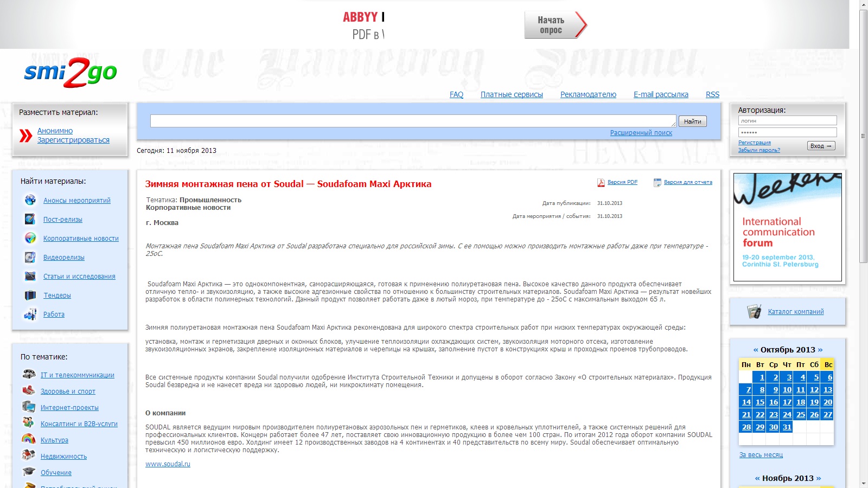
Task: Click the scrollbar down arrow
Action: [863, 484]
